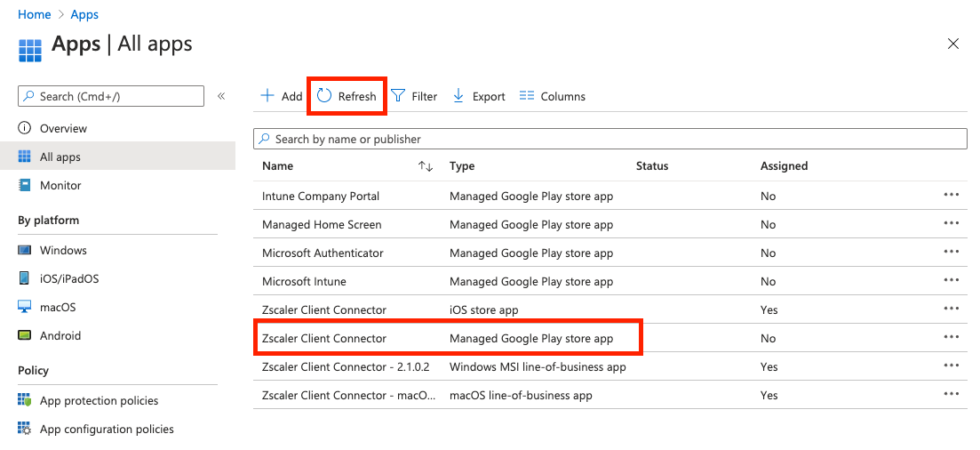
Task: Click the Home breadcrumb link
Action: coord(34,14)
